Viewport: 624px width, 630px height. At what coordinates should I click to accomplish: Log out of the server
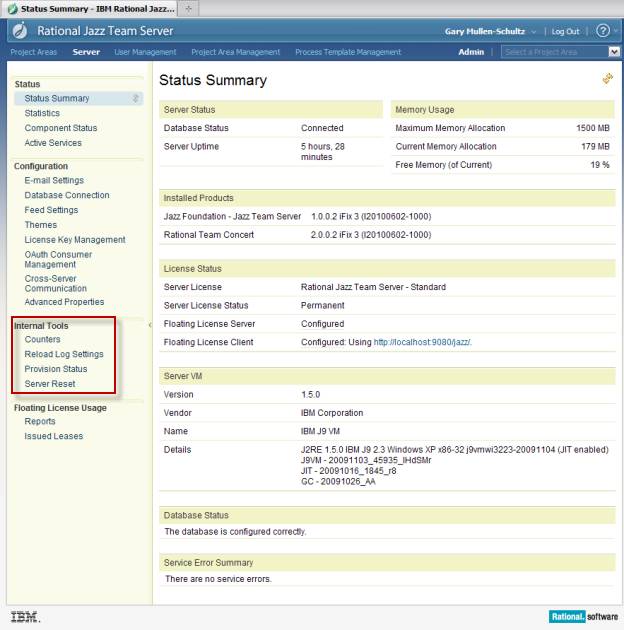[x=565, y=31]
